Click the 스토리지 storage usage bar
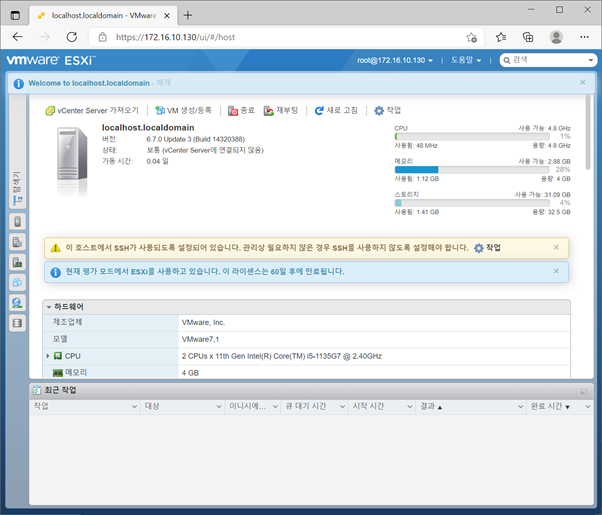Viewport: 602px width, 515px height. point(472,203)
